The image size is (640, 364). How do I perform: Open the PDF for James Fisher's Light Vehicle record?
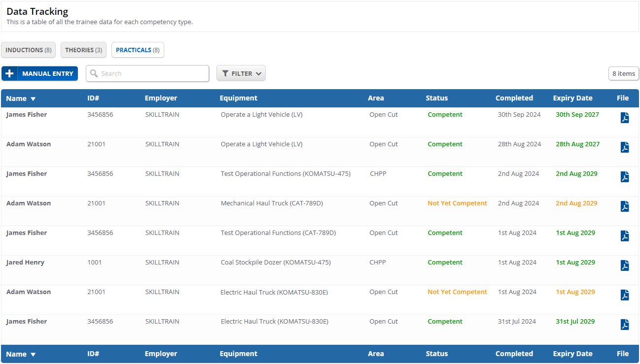click(624, 118)
